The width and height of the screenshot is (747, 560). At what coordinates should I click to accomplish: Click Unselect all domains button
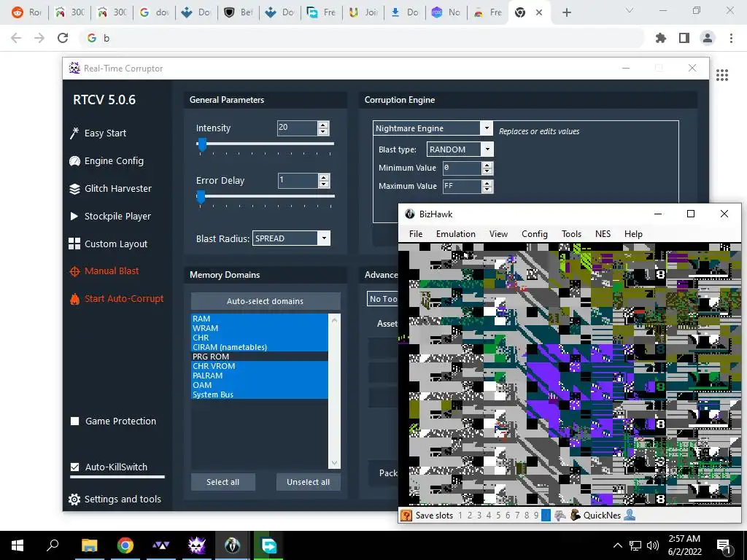309,482
